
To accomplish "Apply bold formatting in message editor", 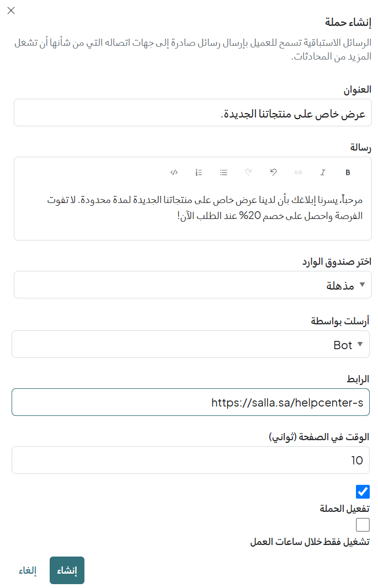I will pyautogui.click(x=348, y=173).
